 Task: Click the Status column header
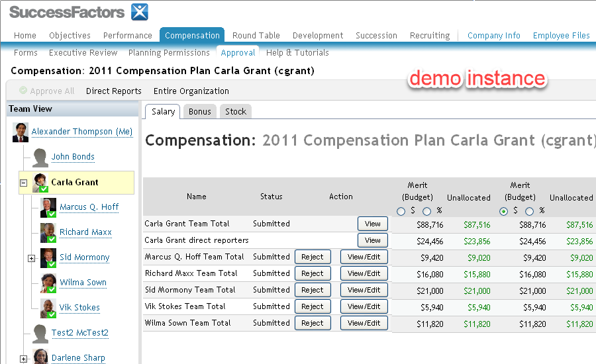271,197
